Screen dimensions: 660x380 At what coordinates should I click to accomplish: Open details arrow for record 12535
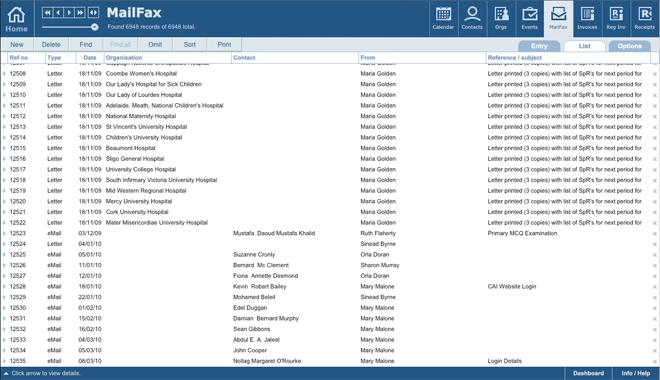click(x=4, y=361)
